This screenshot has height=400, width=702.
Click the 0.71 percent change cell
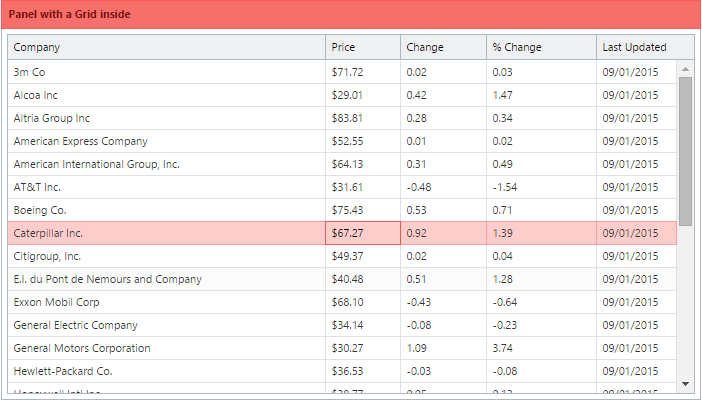542,210
